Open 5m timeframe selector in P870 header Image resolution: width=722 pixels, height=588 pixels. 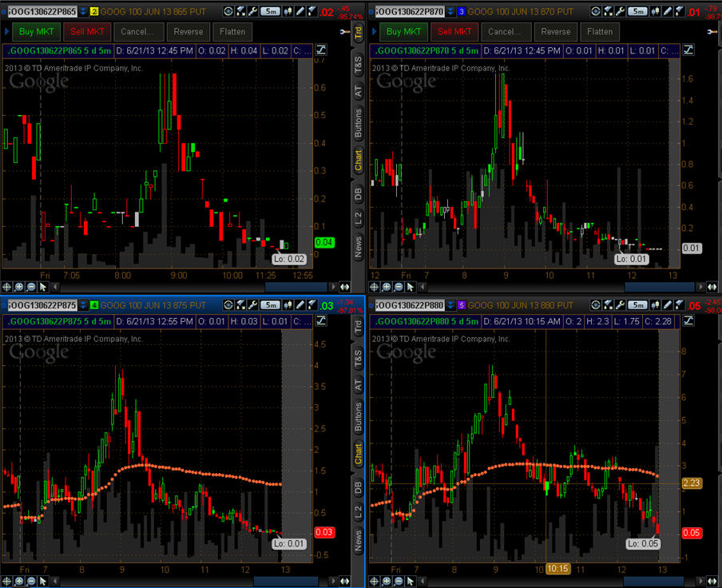point(637,11)
